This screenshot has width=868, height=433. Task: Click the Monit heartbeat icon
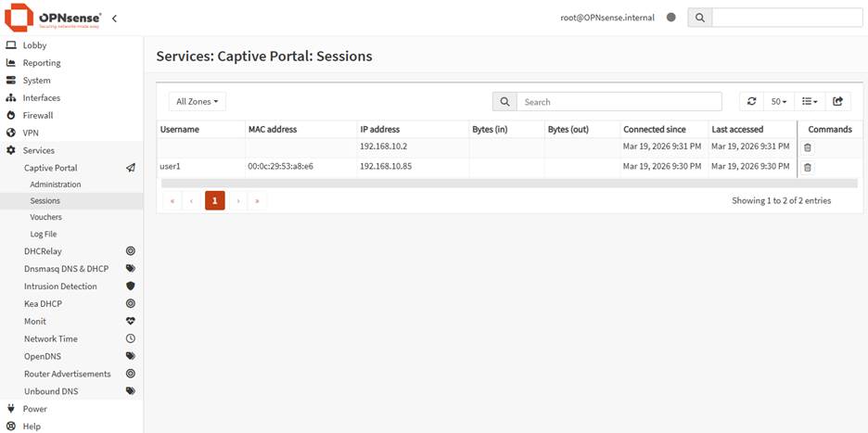131,322
